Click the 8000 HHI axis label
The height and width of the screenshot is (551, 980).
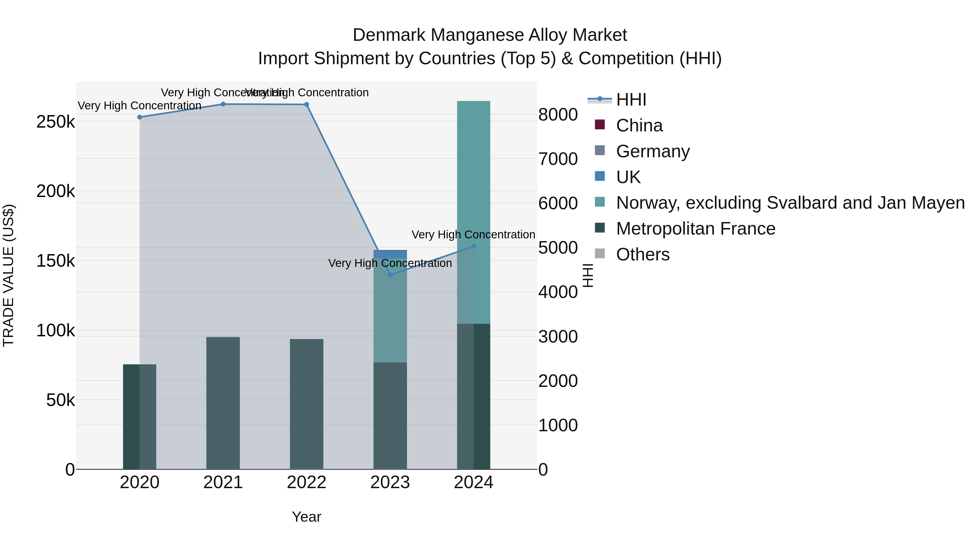tap(558, 115)
